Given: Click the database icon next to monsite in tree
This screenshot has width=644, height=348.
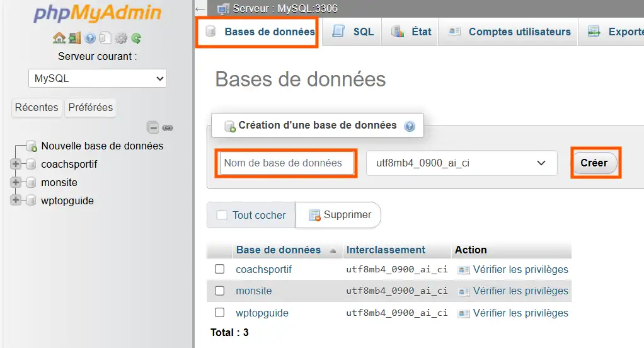Looking at the screenshot, I should (31, 182).
